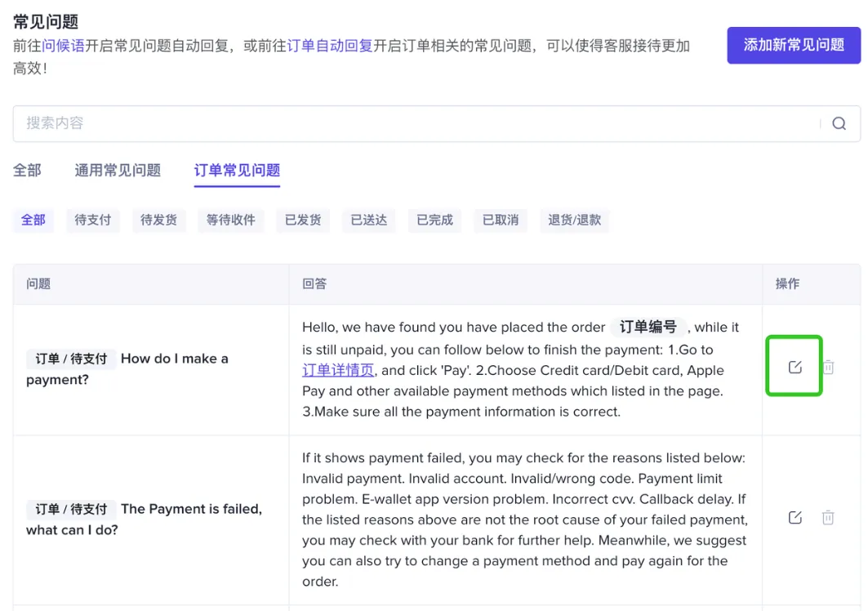Open 订单详情页 link in the answer
The width and height of the screenshot is (868, 611).
click(338, 370)
